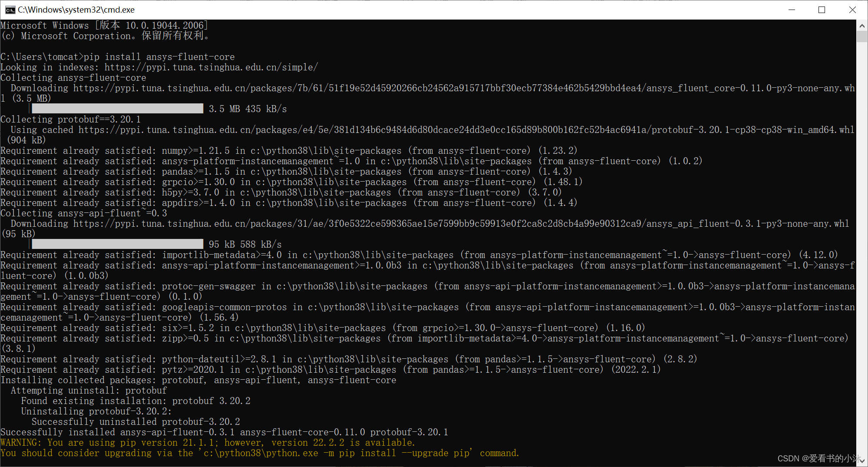This screenshot has width=868, height=467.
Task: Click the minimize button
Action: 792,9
